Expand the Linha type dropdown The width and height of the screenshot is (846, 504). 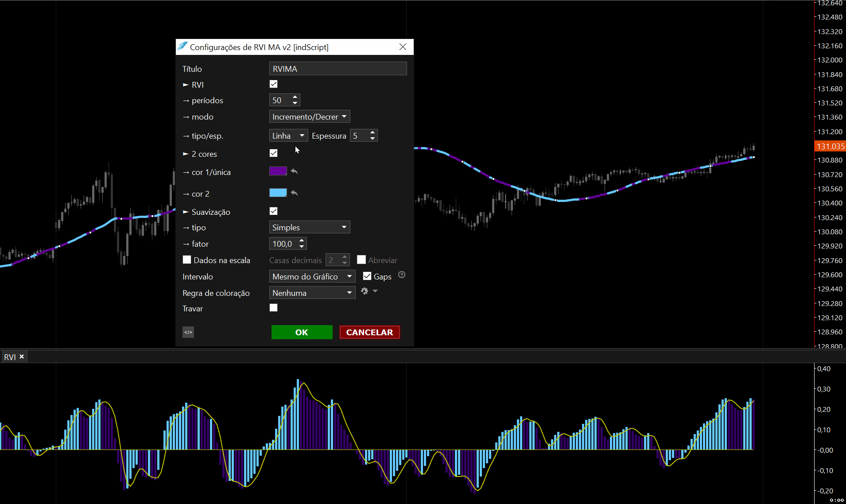pyautogui.click(x=288, y=136)
